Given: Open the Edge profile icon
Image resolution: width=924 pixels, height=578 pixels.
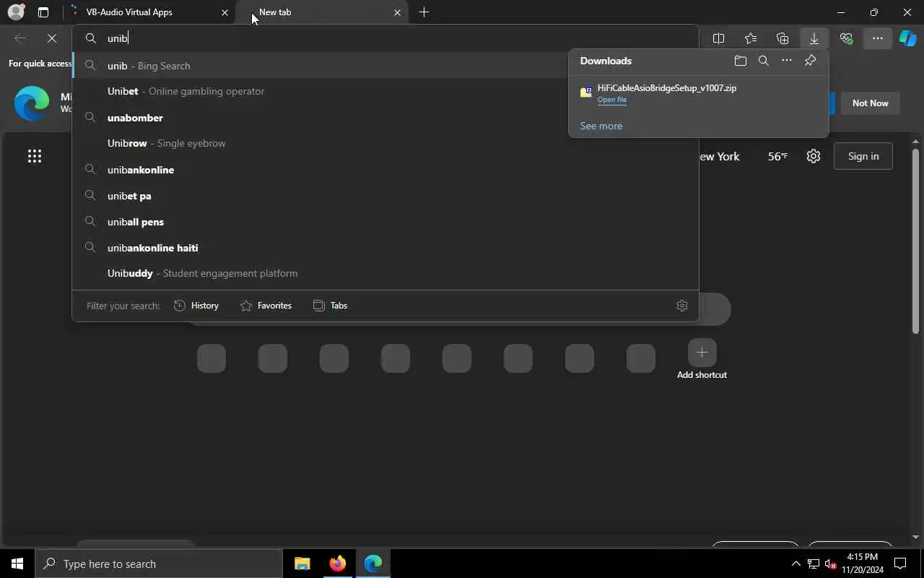Looking at the screenshot, I should (x=16, y=12).
